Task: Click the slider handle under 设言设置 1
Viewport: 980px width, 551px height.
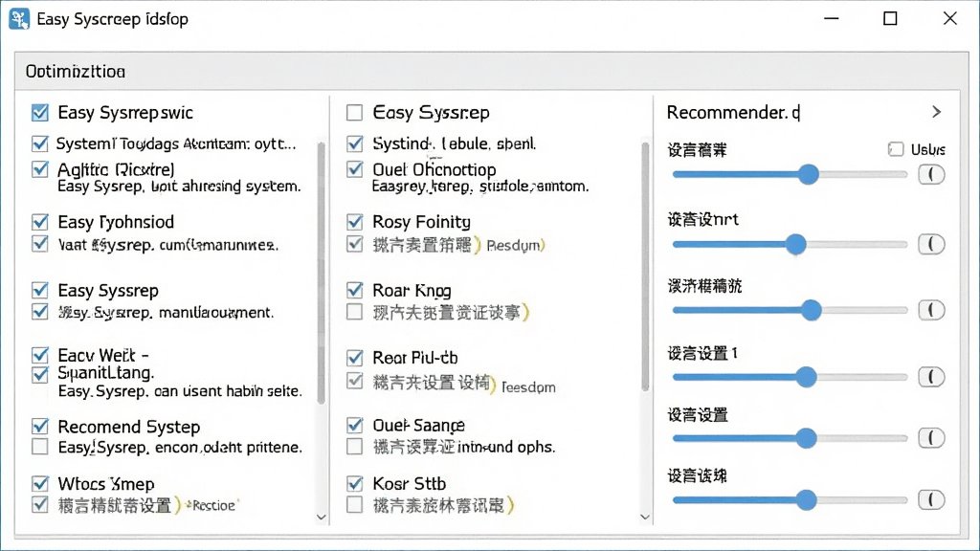Action: (806, 377)
